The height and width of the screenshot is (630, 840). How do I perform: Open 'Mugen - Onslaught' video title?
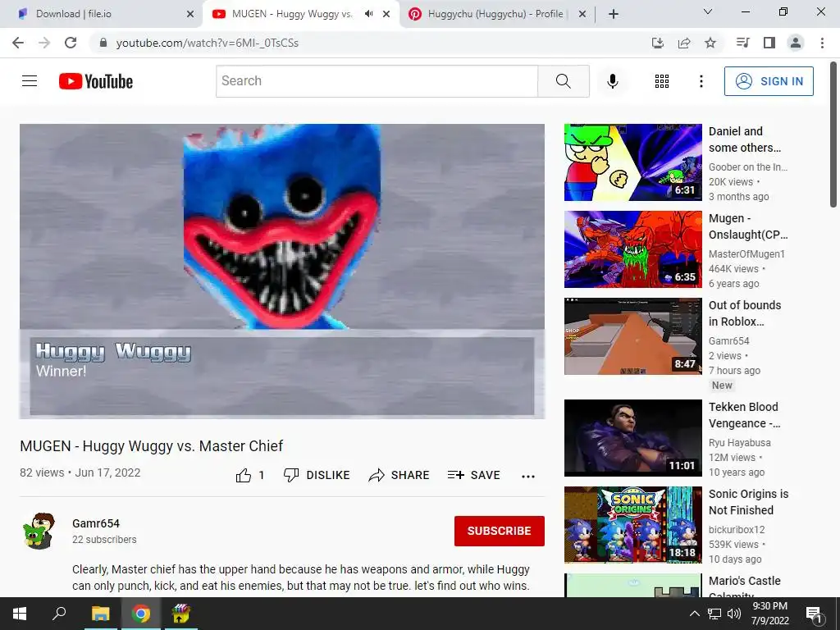[x=748, y=226]
